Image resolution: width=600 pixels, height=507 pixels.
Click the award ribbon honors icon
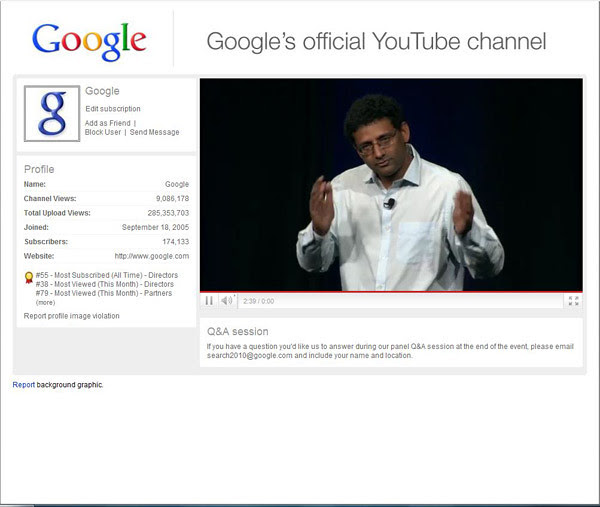click(29, 277)
